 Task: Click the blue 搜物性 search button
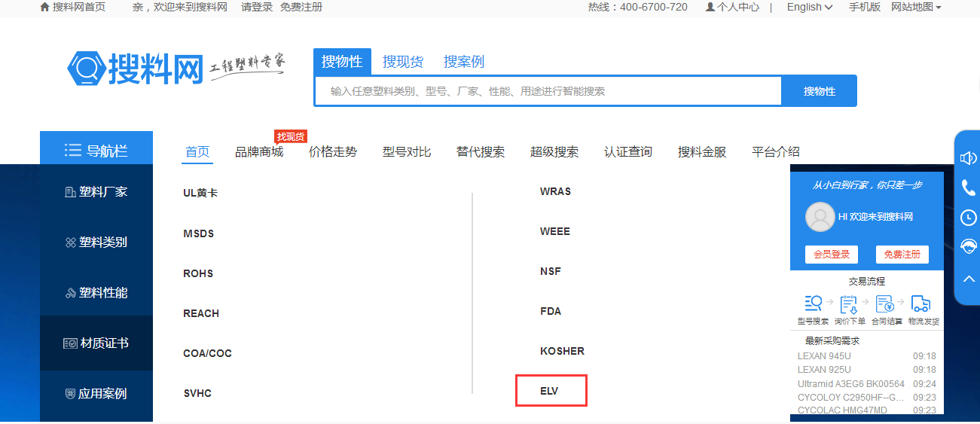point(819,91)
